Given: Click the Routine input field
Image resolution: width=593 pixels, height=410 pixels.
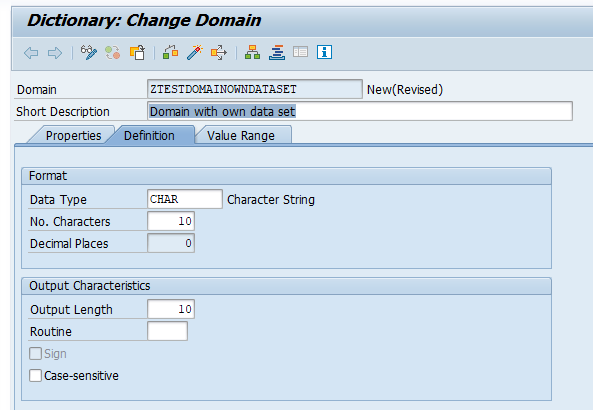Looking at the screenshot, I should click(167, 331).
